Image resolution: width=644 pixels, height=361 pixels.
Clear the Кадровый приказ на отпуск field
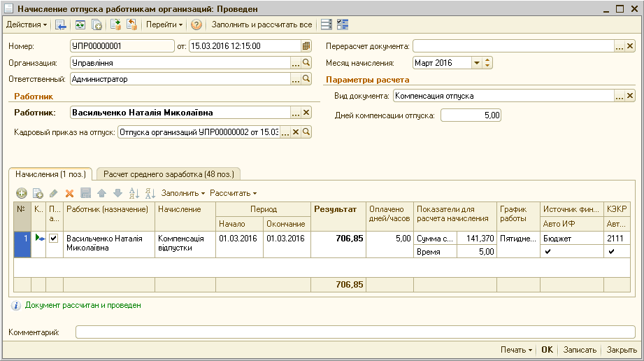tap(296, 132)
